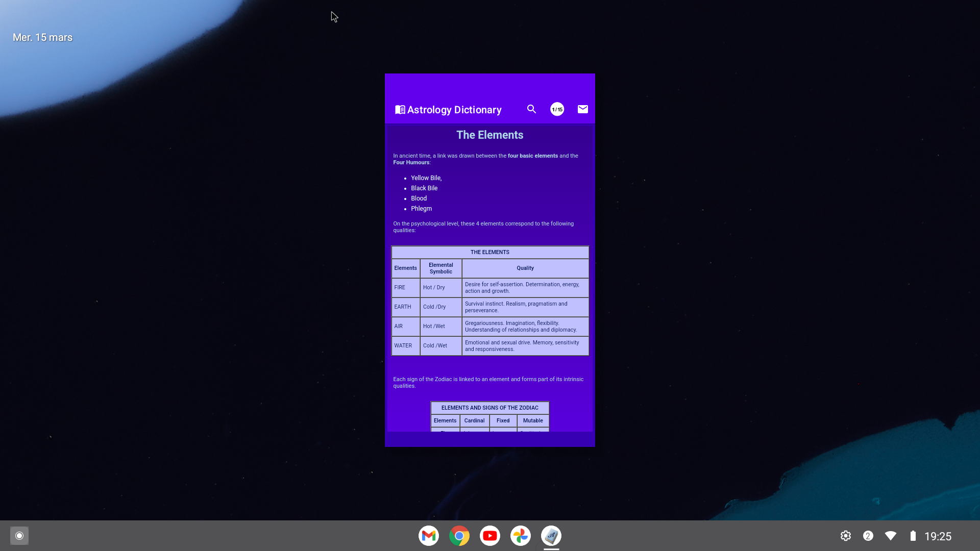Screen dimensions: 980x551
Task: Click the 'Desire for self-assertion' quality cell
Action: coord(525,288)
